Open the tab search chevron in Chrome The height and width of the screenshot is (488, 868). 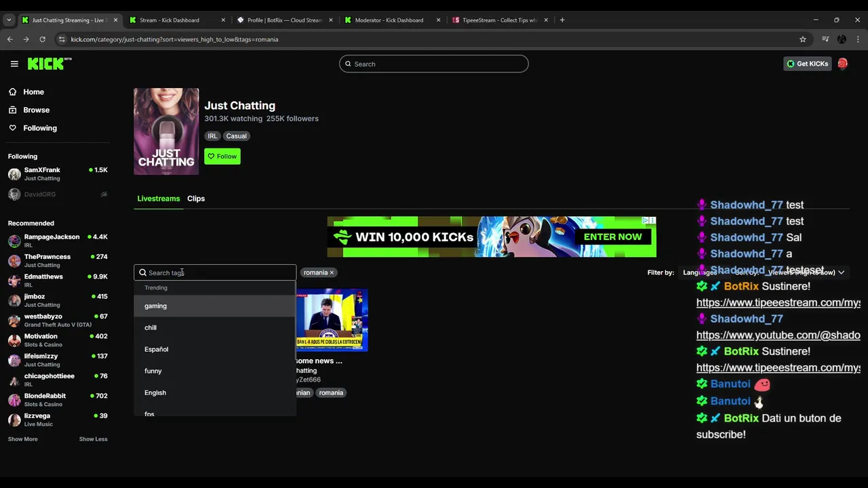point(9,20)
